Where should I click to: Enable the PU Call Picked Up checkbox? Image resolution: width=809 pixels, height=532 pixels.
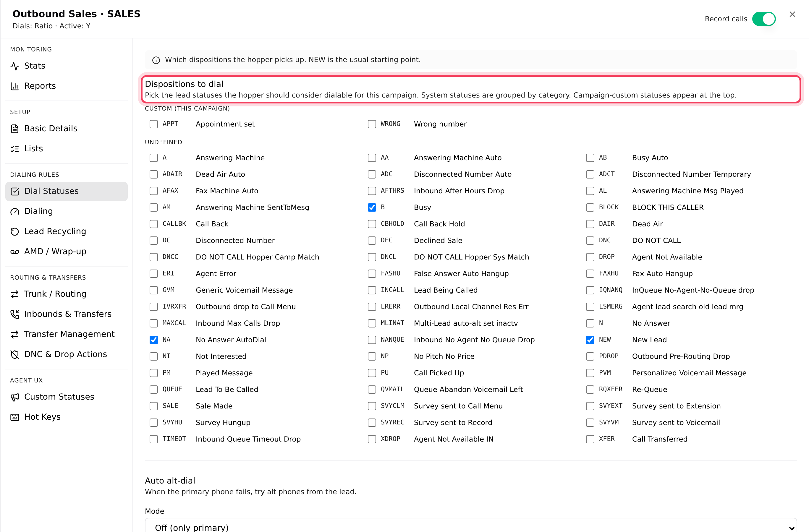tap(372, 373)
